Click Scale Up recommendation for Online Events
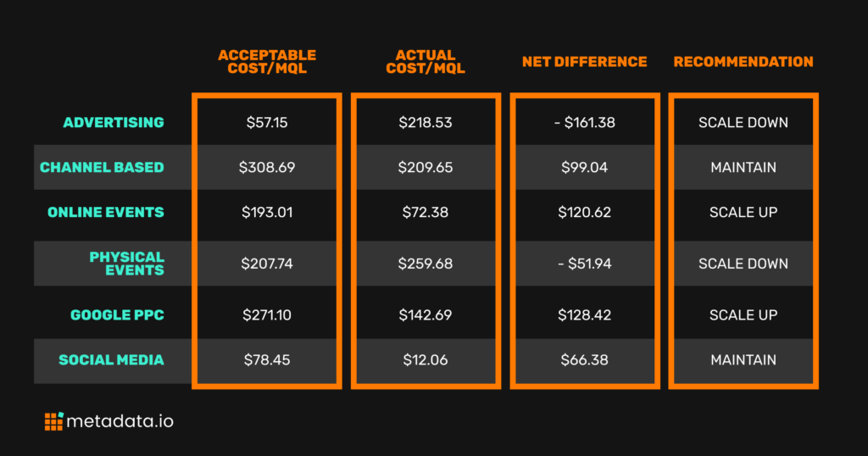This screenshot has height=456, width=868. click(x=743, y=212)
